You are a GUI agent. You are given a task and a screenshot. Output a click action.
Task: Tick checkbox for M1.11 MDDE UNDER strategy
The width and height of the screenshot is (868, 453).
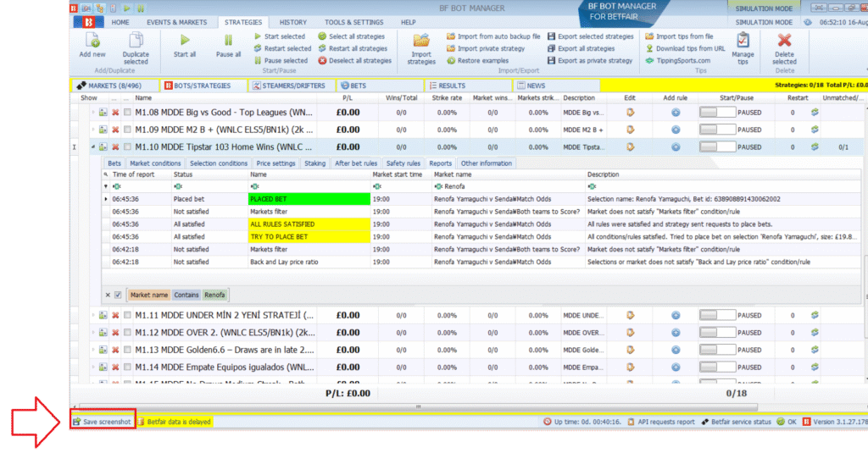pyautogui.click(x=128, y=315)
